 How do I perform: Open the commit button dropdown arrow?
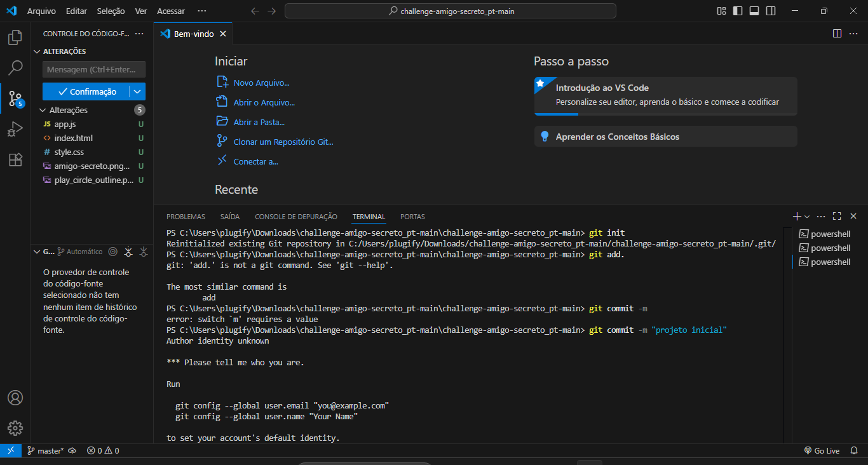click(x=137, y=91)
